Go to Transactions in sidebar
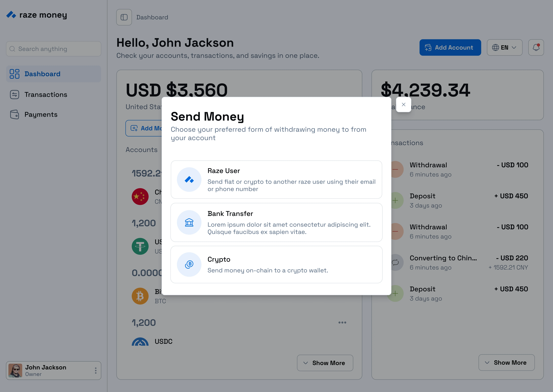 coord(46,95)
